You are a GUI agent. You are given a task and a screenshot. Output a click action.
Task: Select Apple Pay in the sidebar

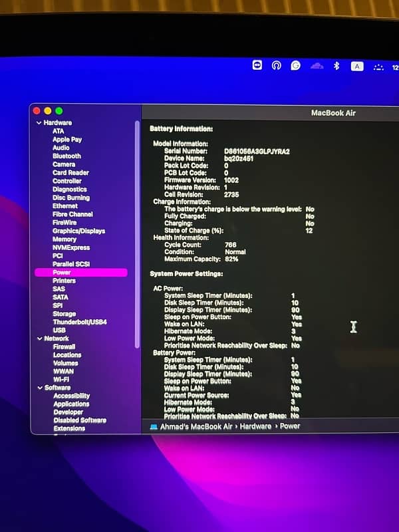coord(67,140)
